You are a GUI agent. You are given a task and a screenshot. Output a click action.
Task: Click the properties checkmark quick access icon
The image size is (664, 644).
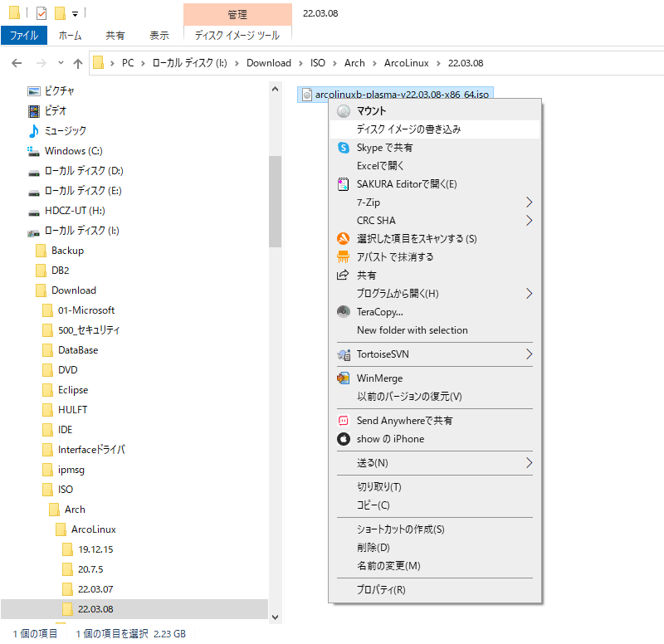pos(41,13)
